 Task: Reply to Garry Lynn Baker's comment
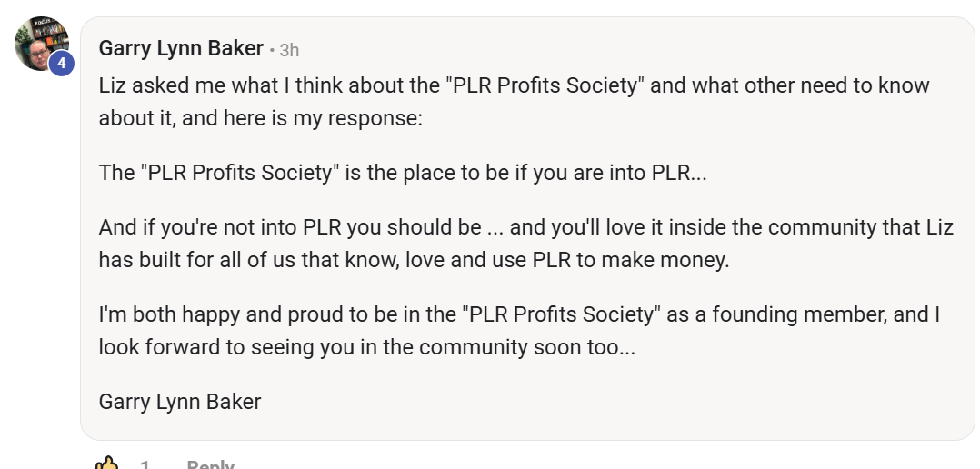[x=210, y=465]
